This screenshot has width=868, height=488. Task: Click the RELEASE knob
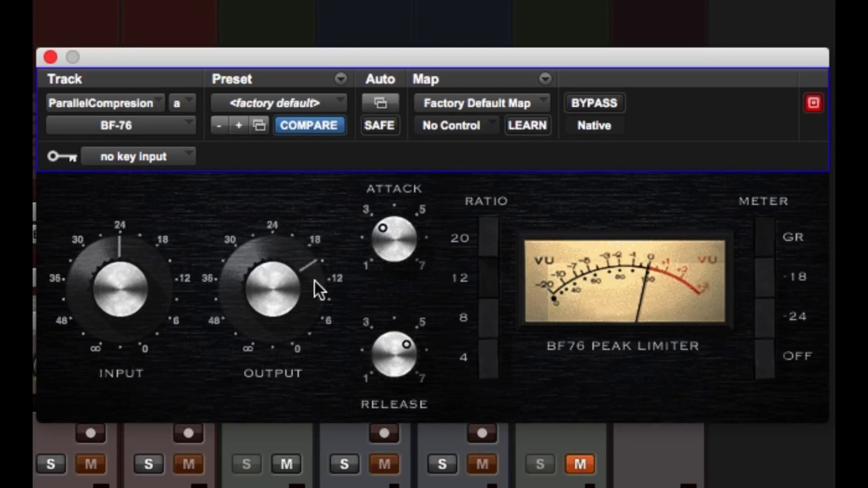point(394,354)
